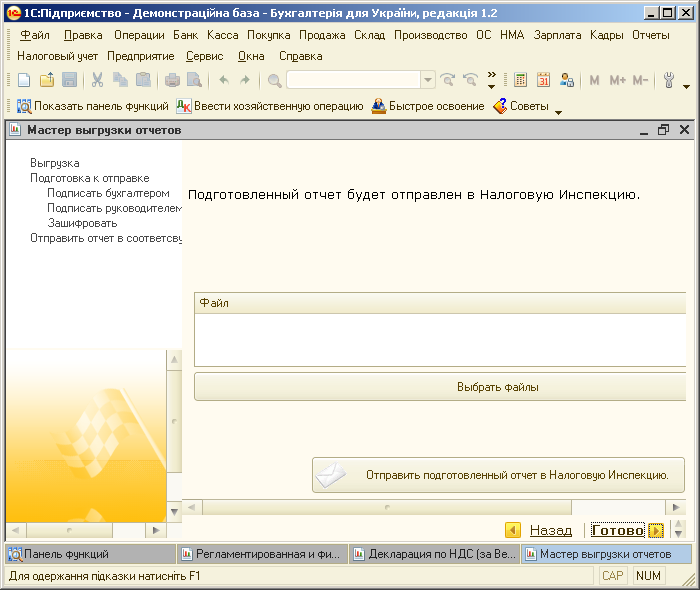The width and height of the screenshot is (700, 590).
Task: Open the dropdown arrow after the wrench icon
Action: 687,86
